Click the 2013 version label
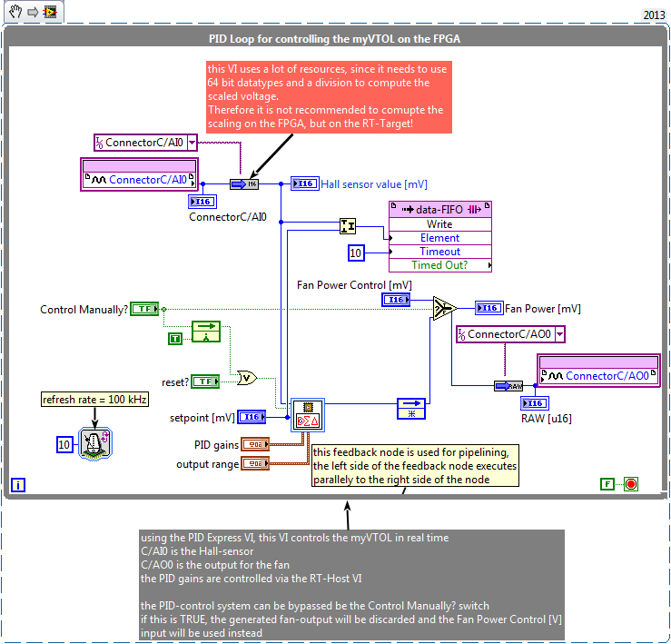 pyautogui.click(x=655, y=15)
